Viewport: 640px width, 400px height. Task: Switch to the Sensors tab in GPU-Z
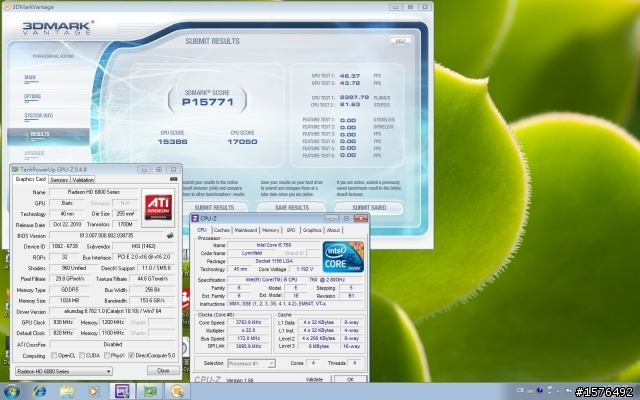[59, 180]
